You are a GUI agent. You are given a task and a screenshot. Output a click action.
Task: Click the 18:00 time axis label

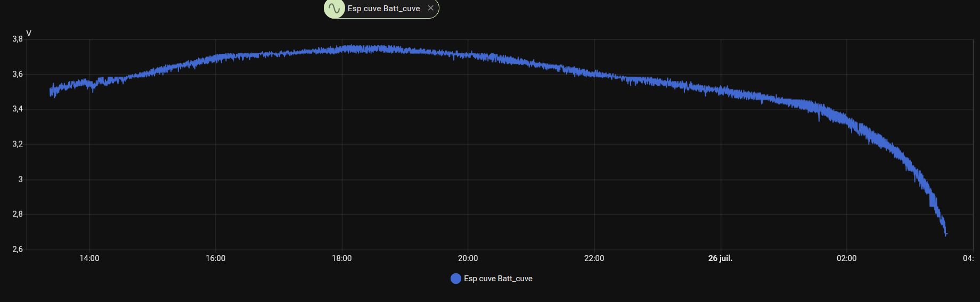342,258
